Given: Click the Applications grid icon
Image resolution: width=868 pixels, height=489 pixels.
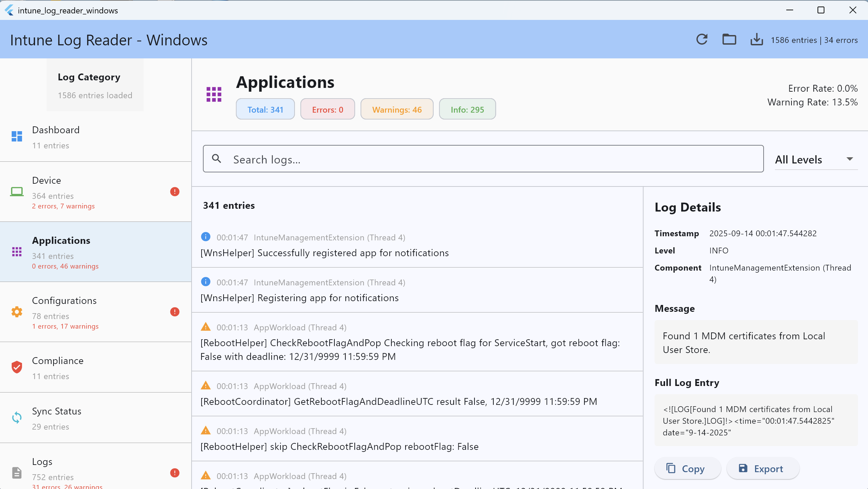Looking at the screenshot, I should [x=16, y=252].
